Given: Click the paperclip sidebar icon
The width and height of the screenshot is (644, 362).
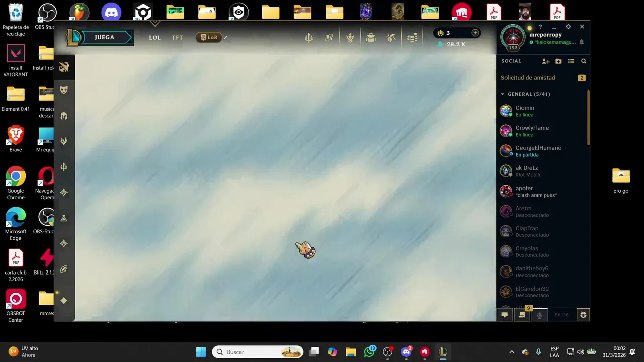Looking at the screenshot, I should 64,269.
